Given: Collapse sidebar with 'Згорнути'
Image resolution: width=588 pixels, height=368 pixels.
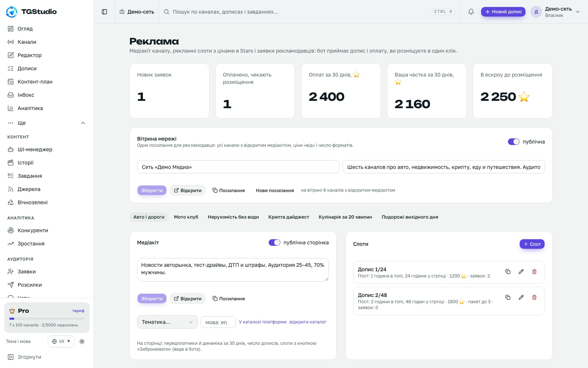Looking at the screenshot, I should coord(47,357).
